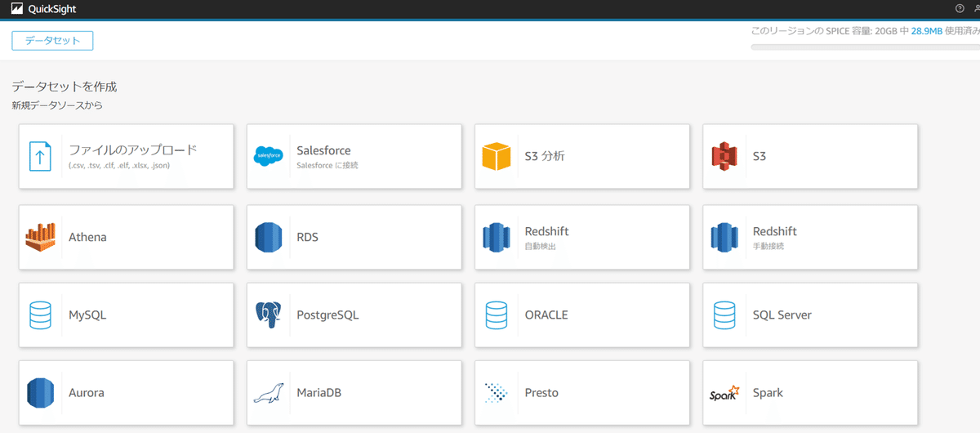Select the Redshift 手動接続 data source
Screen dimensions: 980x433
pos(810,237)
